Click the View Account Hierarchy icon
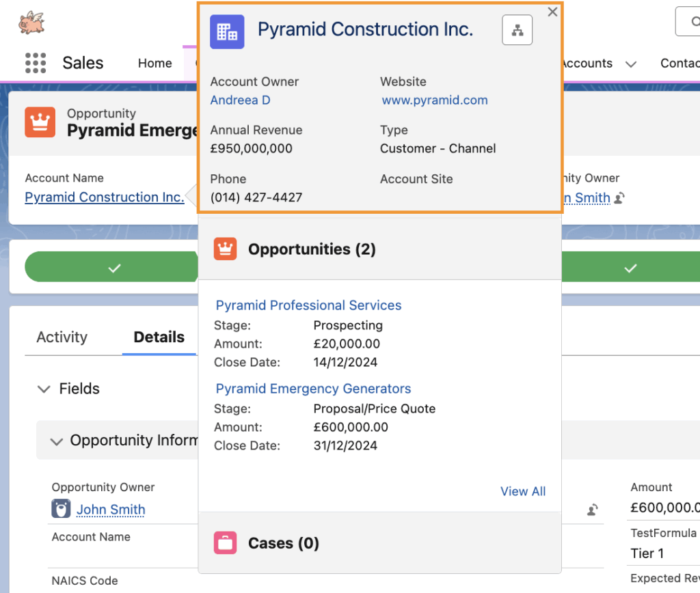 click(x=517, y=30)
